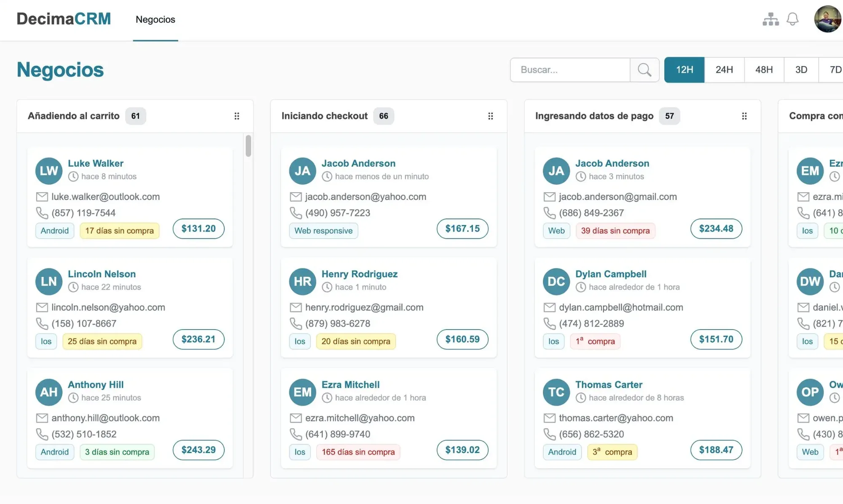
Task: Click the email icon beside dylan.campbell@hotmail.com
Action: [549, 307]
